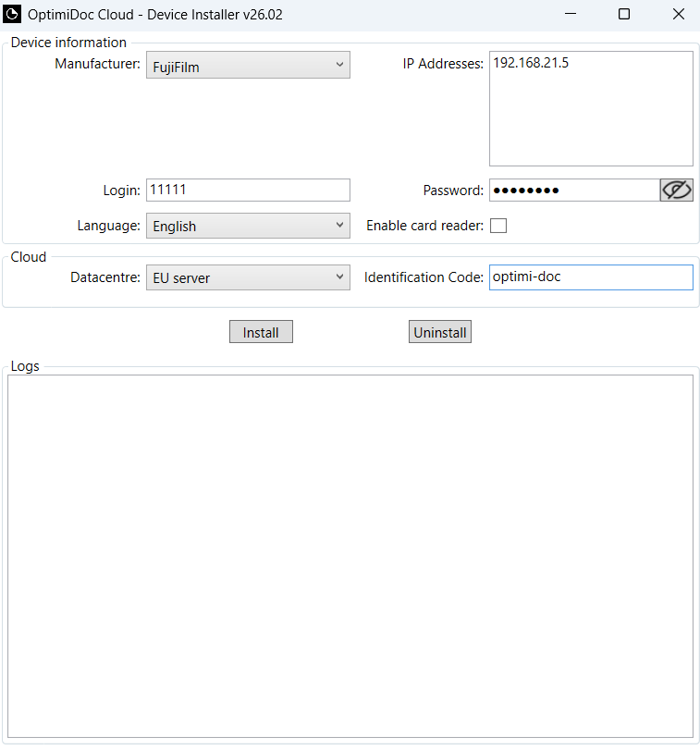Viewport: 700px width, 750px height.
Task: Click the OptimiDoc app icon in title bar
Action: pos(13,14)
